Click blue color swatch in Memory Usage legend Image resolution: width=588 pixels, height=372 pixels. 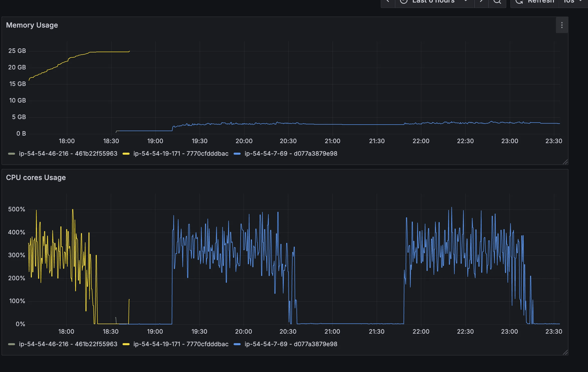click(x=237, y=154)
